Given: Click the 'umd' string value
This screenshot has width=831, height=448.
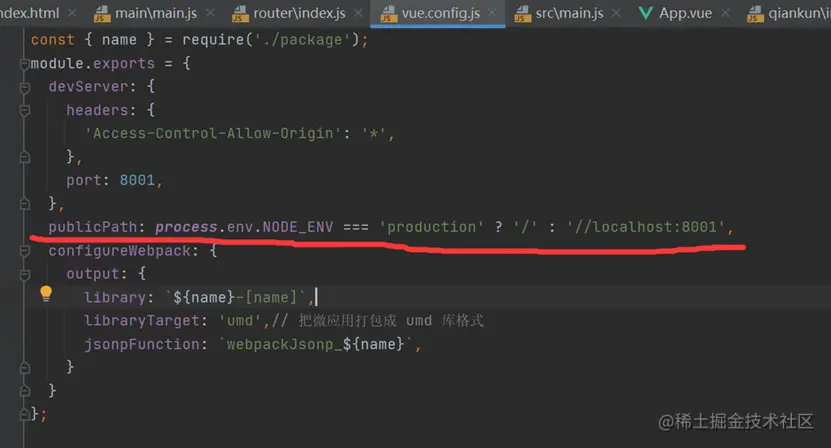Looking at the screenshot, I should point(240,321).
